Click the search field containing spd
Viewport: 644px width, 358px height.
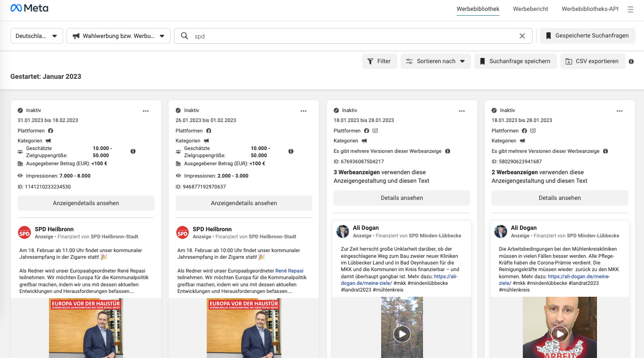[353, 36]
